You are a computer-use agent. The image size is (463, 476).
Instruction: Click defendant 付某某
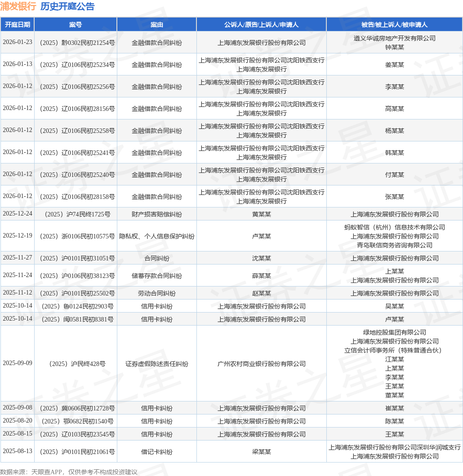tap(394, 175)
